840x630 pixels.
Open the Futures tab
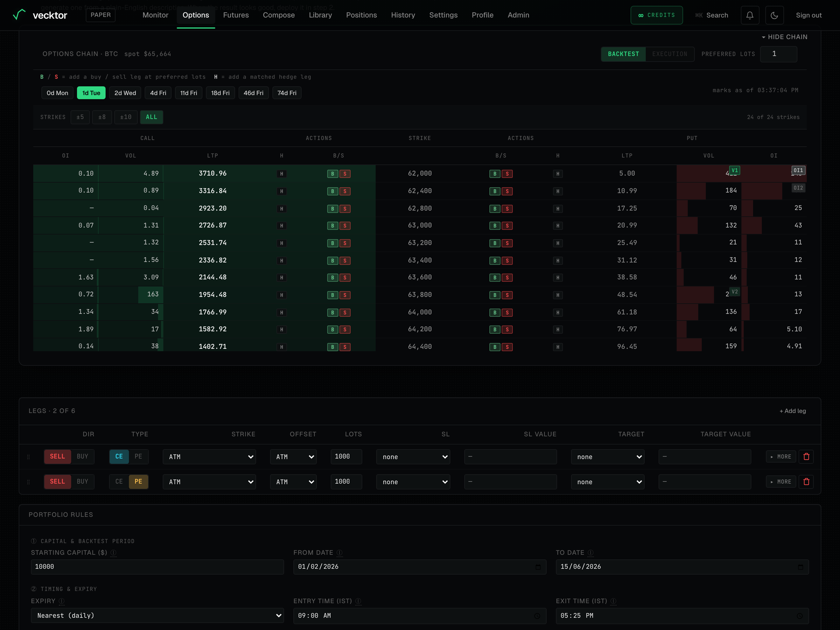coord(236,15)
